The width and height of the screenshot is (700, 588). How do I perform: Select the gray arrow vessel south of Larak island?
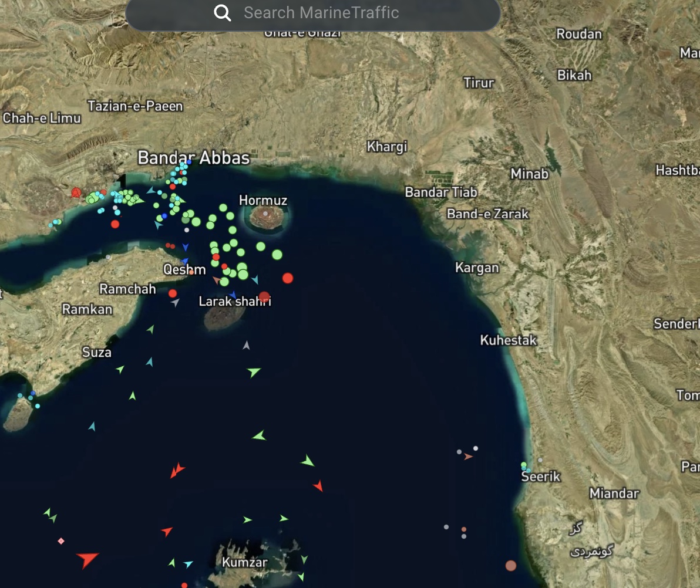coord(247,346)
